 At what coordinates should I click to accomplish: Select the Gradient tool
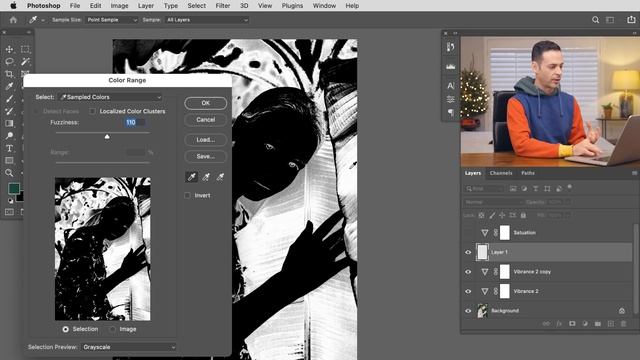pos(9,123)
